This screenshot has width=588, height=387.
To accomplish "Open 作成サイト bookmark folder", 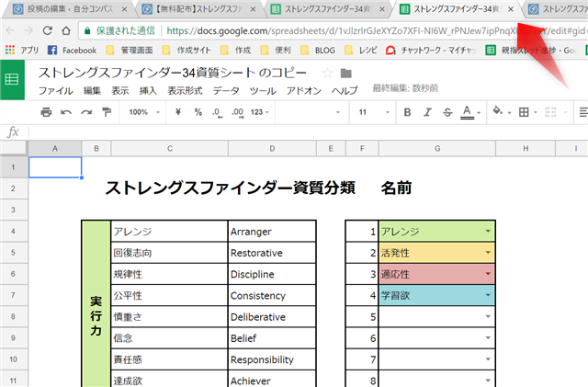I will (x=187, y=50).
